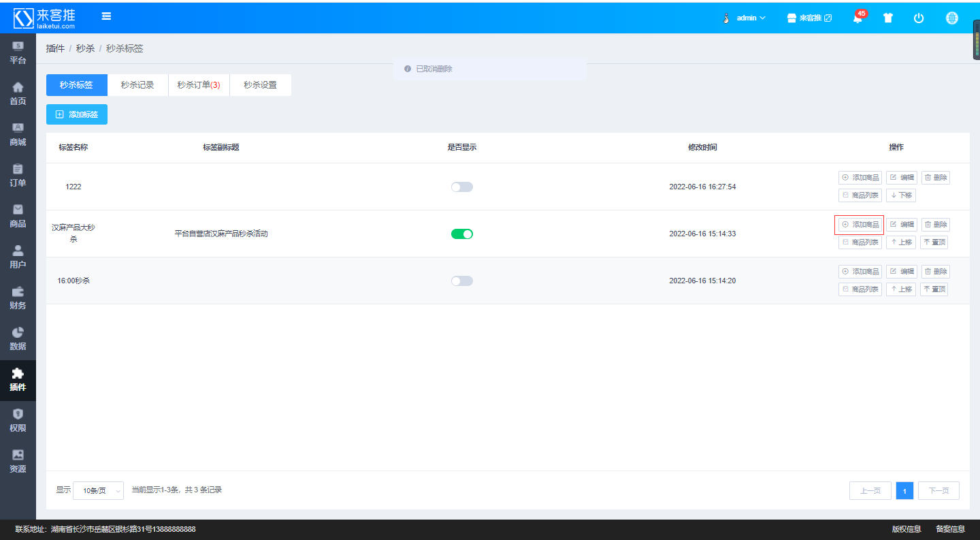Move tag 1222 down with 下移
This screenshot has height=540, width=980.
coord(901,195)
